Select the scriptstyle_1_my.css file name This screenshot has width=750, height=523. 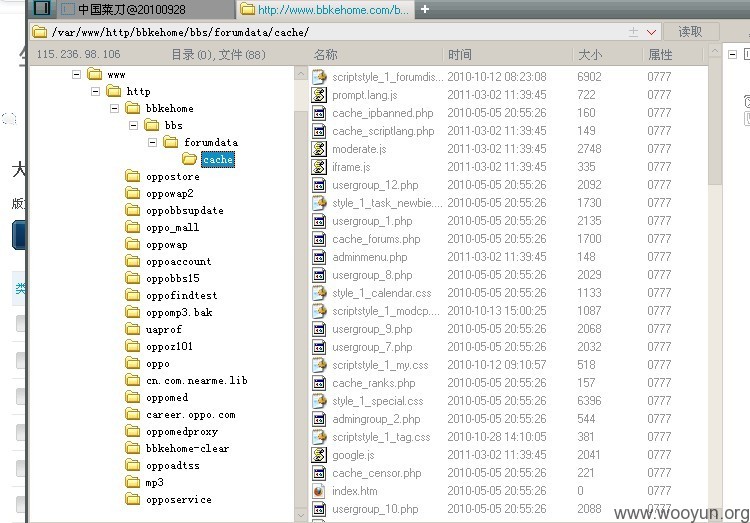click(380, 365)
